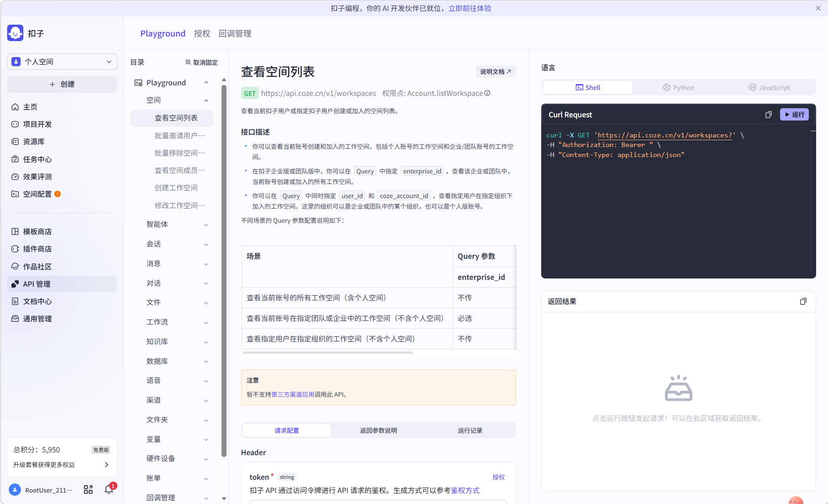The height and width of the screenshot is (504, 828).
Task: Click horizontal scrollbar under Query table
Action: (x=327, y=353)
